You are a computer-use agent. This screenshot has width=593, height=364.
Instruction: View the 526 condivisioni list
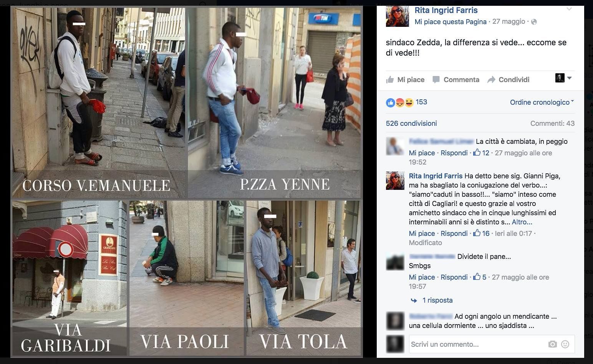[411, 124]
